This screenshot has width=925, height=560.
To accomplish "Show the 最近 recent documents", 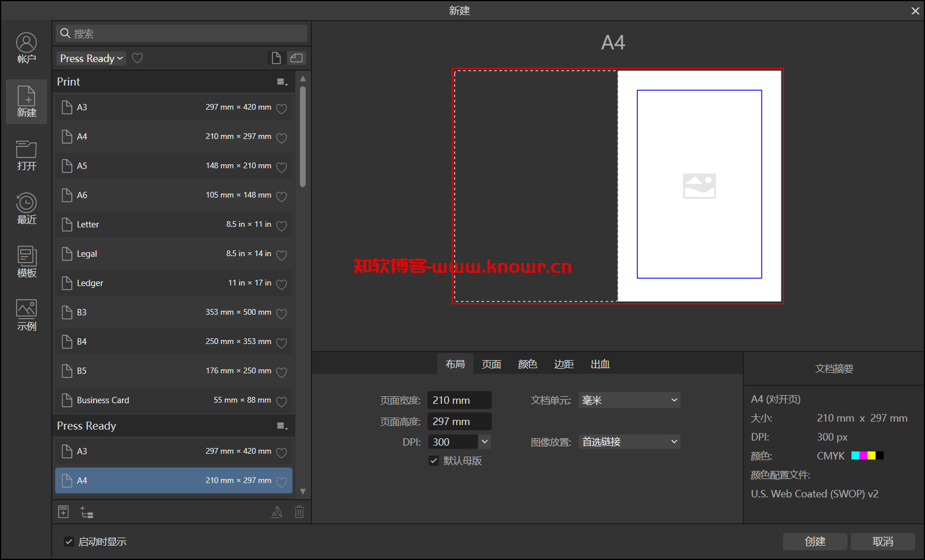I will (x=26, y=208).
